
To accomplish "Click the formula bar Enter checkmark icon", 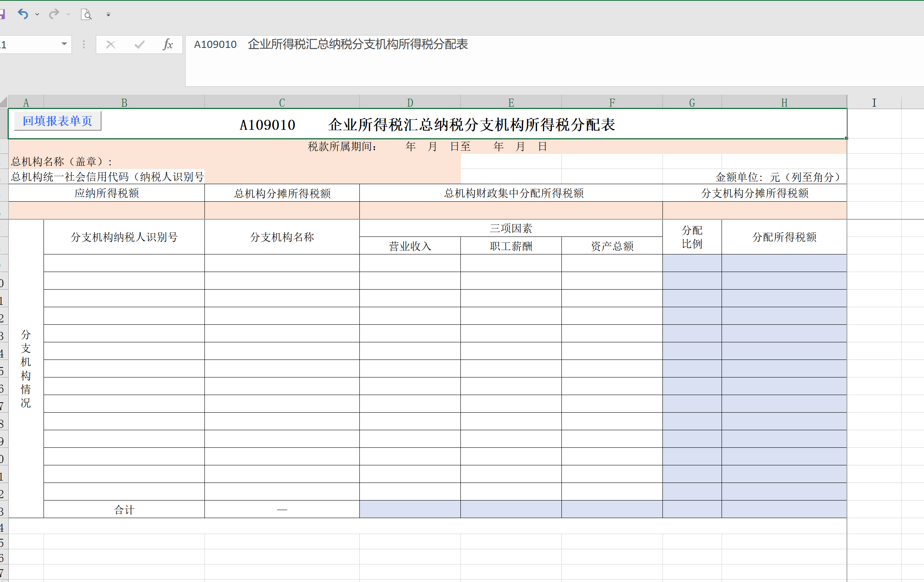I will 139,44.
